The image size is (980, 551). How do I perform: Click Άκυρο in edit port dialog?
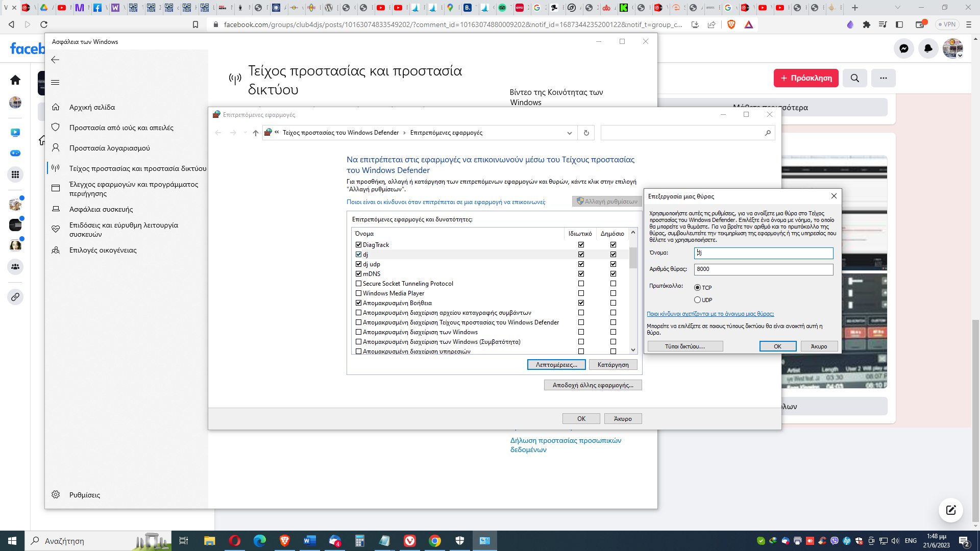pyautogui.click(x=819, y=346)
